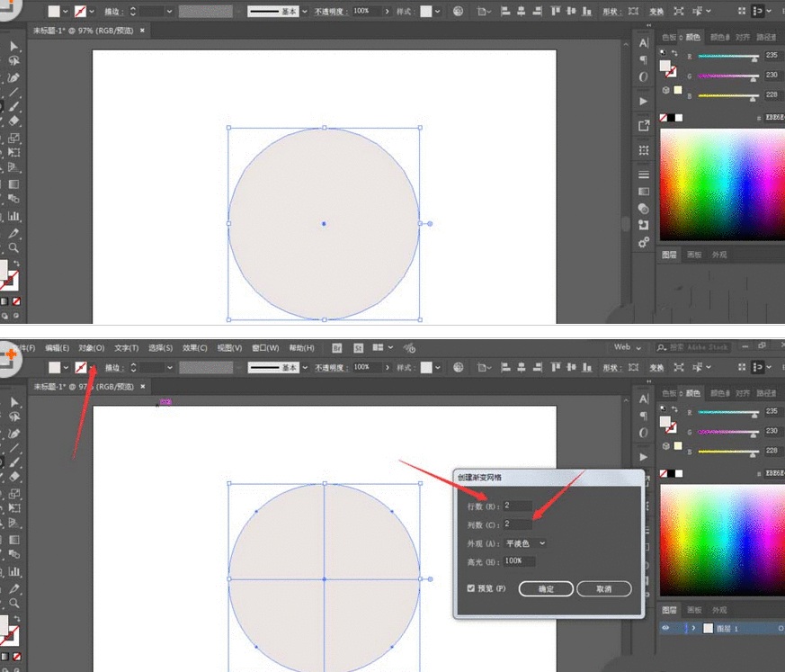Viewport: 785px width, 672px height.
Task: Open the 外观 平淡色 dropdown
Action: pyautogui.click(x=526, y=543)
